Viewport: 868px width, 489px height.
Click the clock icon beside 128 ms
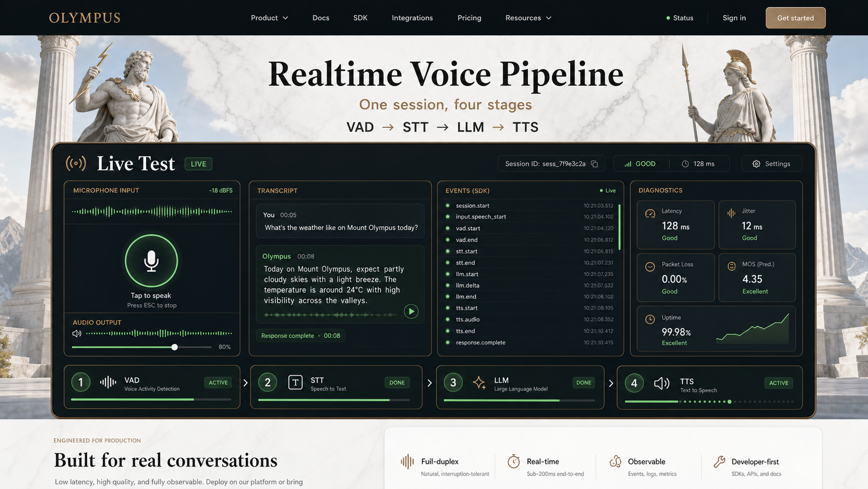685,164
